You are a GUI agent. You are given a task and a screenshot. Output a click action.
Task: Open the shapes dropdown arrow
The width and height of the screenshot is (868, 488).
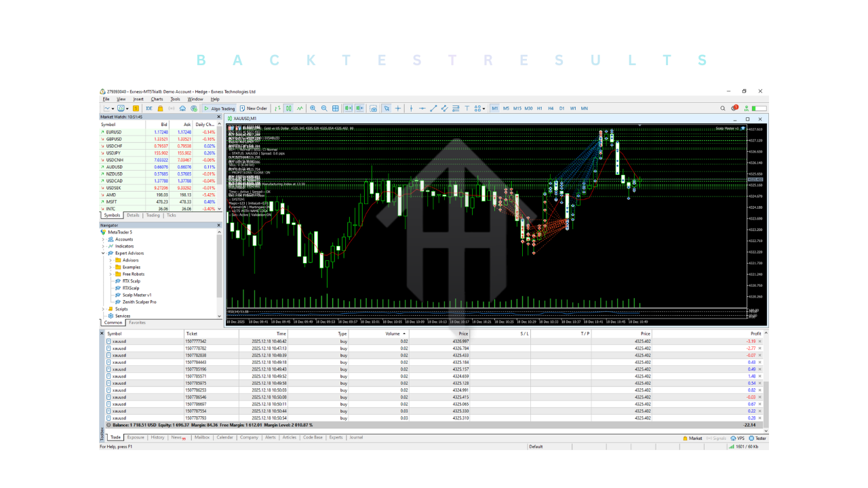(482, 108)
